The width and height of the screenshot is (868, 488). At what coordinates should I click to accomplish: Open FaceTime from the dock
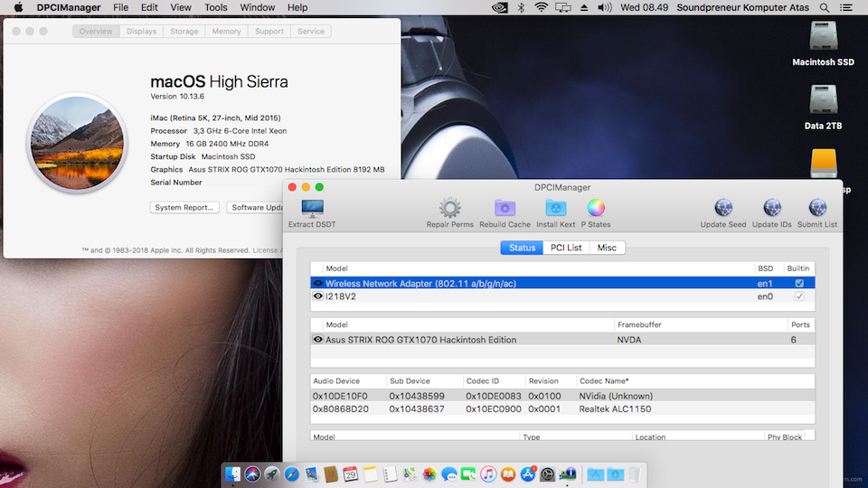pos(468,474)
